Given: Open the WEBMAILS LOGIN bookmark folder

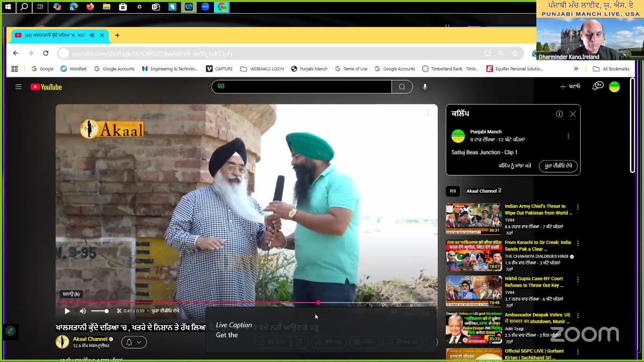Looking at the screenshot, I should coord(262,69).
